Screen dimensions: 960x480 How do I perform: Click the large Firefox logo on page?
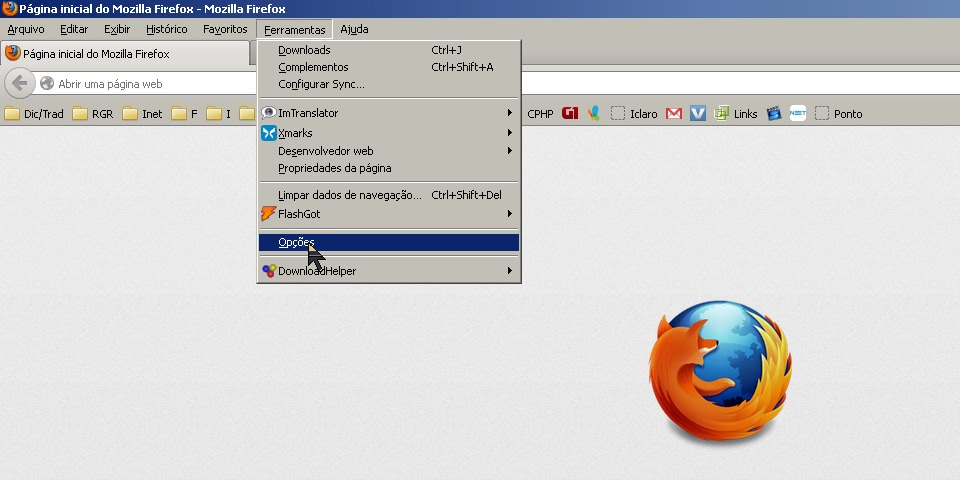point(719,375)
